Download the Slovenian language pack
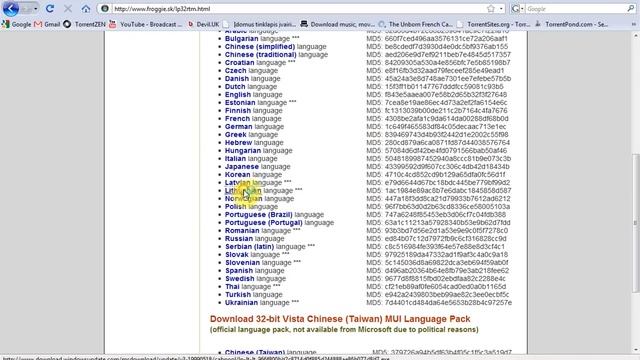Image resolution: width=640 pixels, height=360 pixels. tap(242, 262)
